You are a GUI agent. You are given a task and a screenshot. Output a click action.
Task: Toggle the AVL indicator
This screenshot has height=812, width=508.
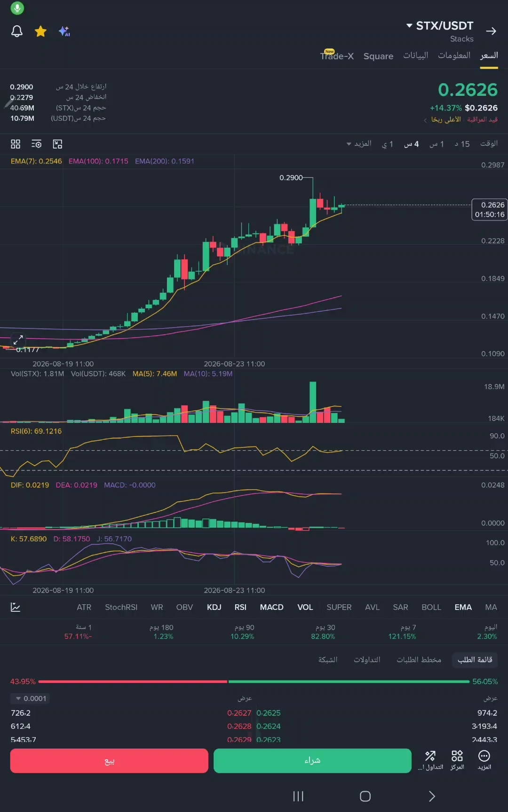(372, 607)
